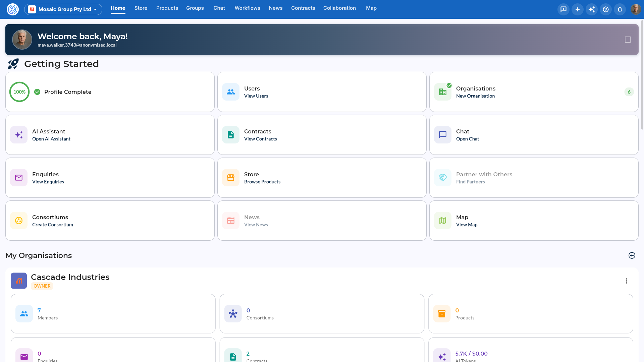
Task: Open the feedback message icon in header
Action: tap(563, 9)
